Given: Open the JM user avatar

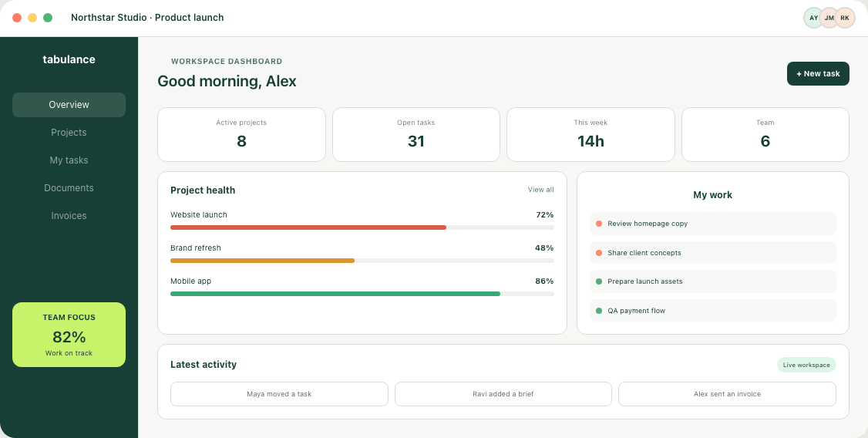Looking at the screenshot, I should pyautogui.click(x=829, y=18).
